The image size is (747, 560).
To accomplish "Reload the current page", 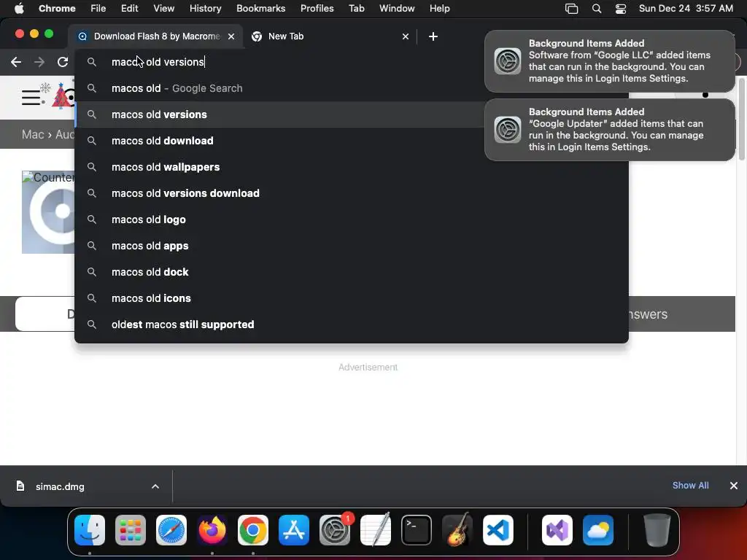I will click(x=63, y=62).
